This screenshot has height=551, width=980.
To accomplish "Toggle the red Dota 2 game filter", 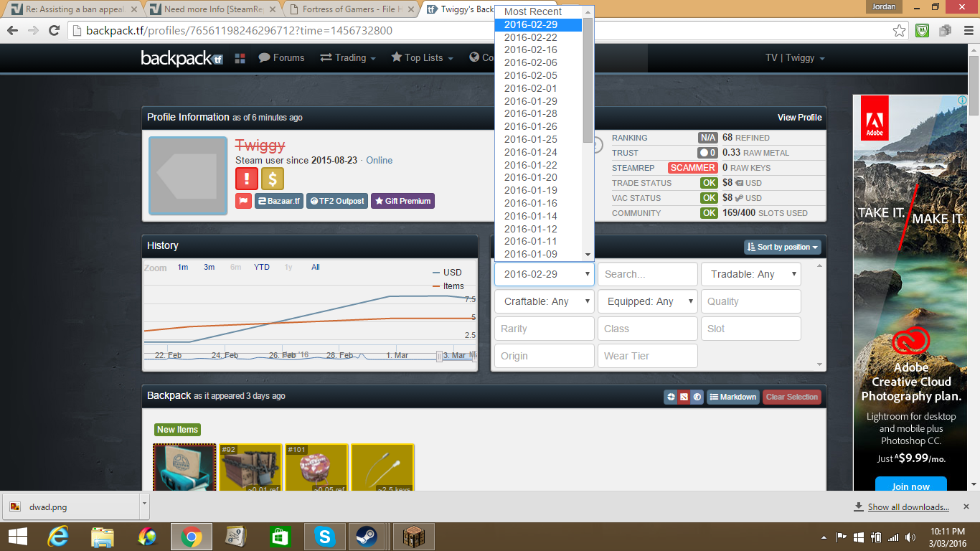I will 684,397.
